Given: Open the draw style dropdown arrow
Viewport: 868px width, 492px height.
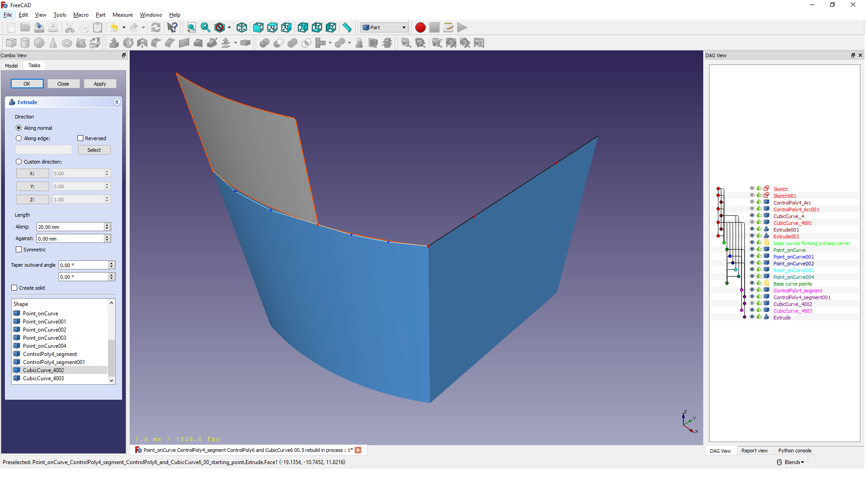Looking at the screenshot, I should 229,27.
